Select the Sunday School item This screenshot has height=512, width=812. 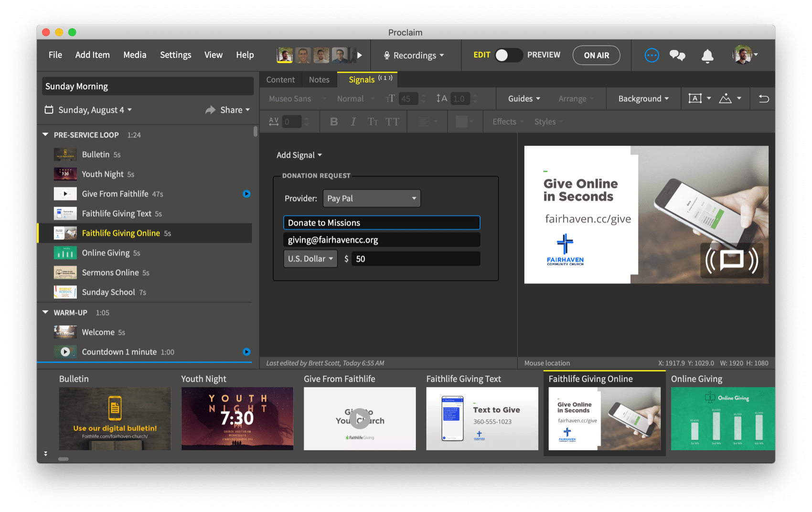click(x=145, y=292)
